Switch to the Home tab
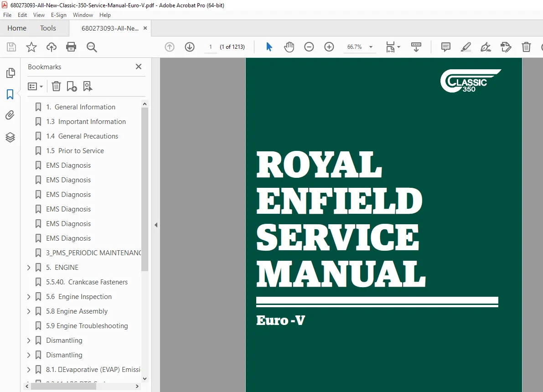 pos(16,28)
